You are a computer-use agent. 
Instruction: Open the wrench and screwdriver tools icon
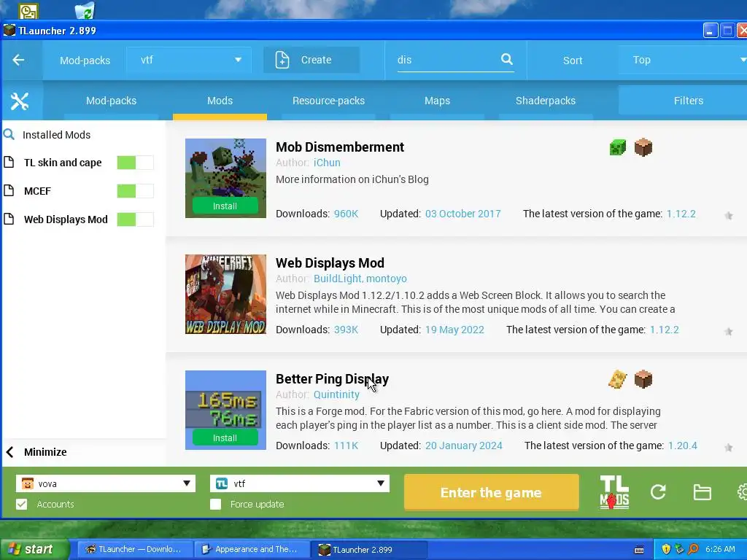pos(20,101)
